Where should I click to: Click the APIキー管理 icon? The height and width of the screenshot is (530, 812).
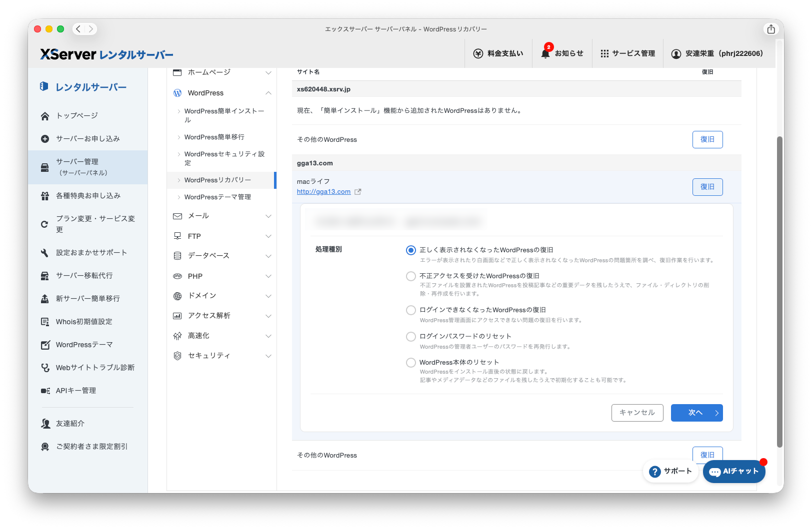[45, 391]
